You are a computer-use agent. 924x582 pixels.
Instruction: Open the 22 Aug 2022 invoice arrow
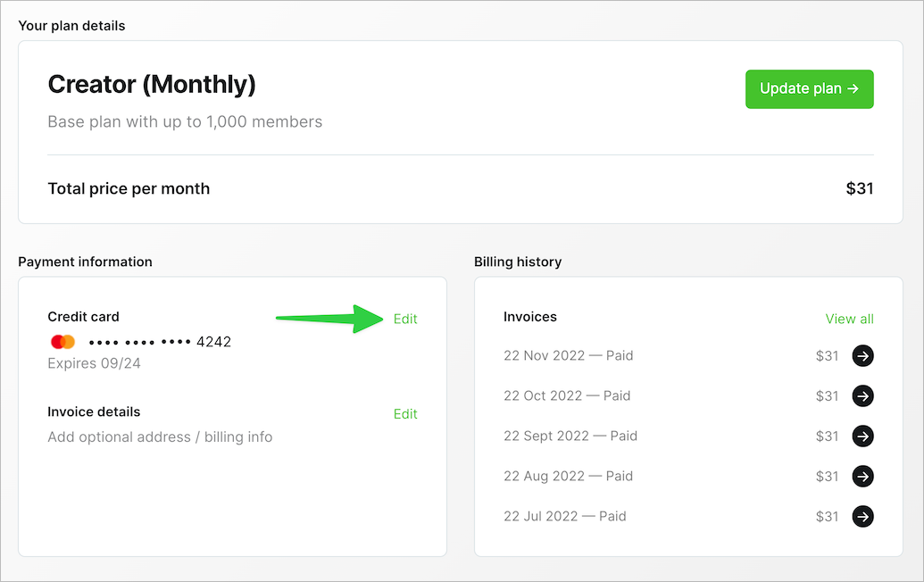click(862, 476)
